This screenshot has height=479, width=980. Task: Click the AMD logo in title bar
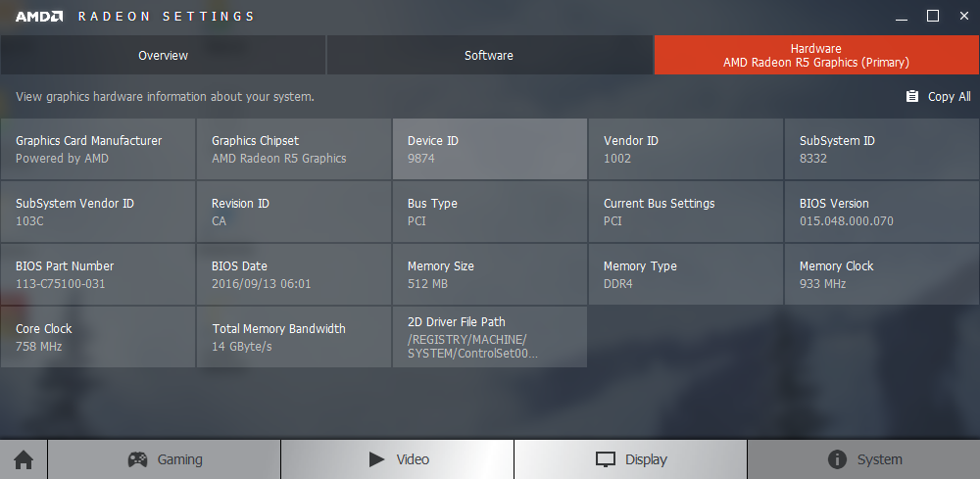tap(39, 17)
